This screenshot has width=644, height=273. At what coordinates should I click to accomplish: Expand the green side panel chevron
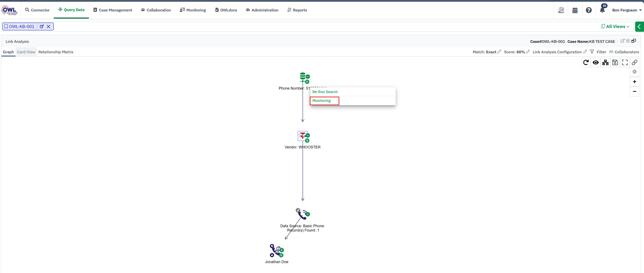pyautogui.click(x=640, y=27)
